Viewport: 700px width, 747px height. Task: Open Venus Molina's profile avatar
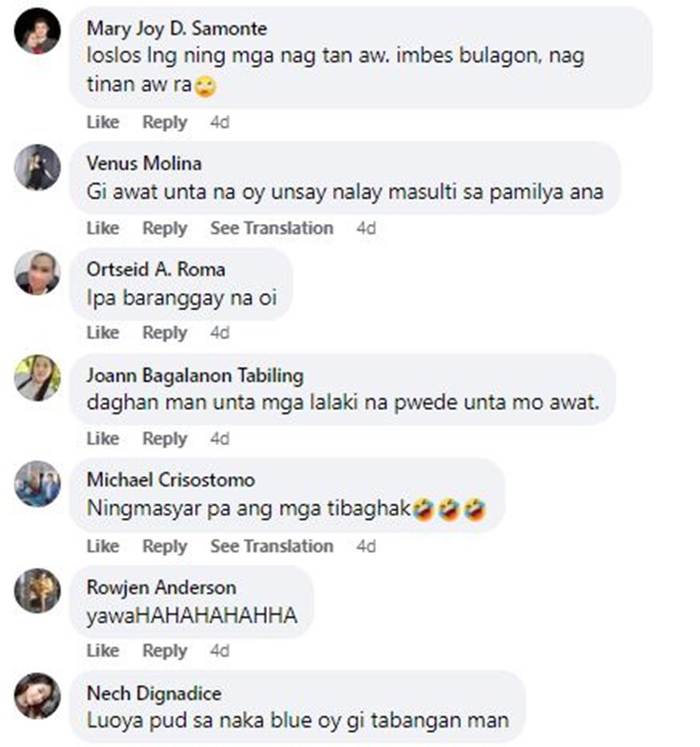pyautogui.click(x=37, y=167)
